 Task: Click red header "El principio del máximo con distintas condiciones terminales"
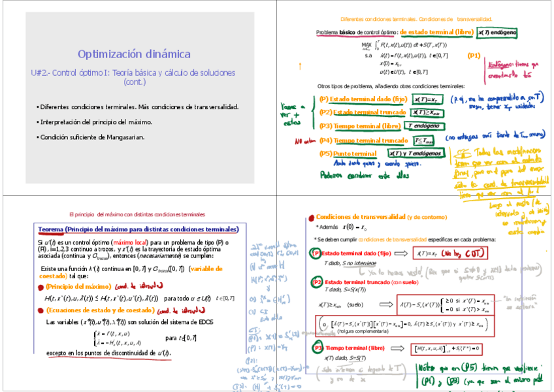point(137,214)
